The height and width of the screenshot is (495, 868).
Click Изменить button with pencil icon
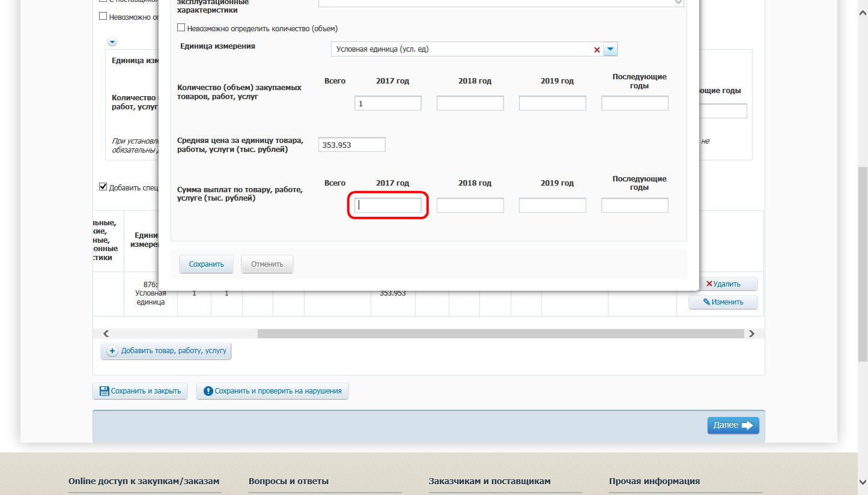tap(723, 302)
